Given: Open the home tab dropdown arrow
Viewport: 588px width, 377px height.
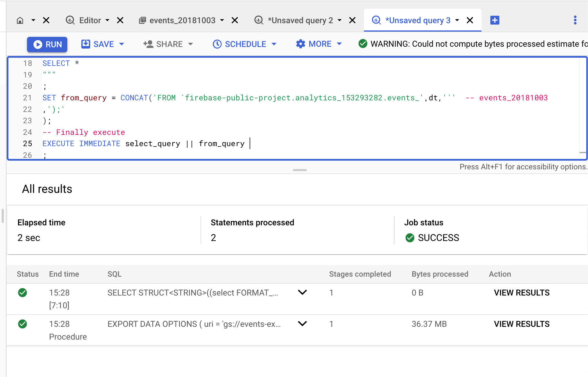Looking at the screenshot, I should 33,20.
